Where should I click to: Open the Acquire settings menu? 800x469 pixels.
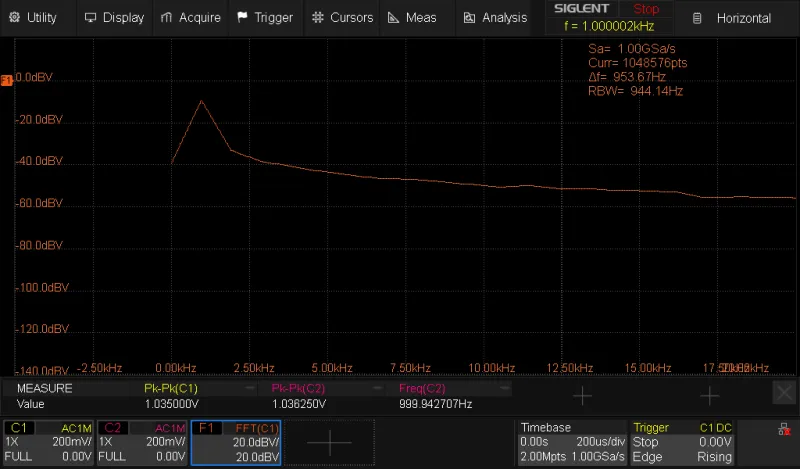[191, 18]
